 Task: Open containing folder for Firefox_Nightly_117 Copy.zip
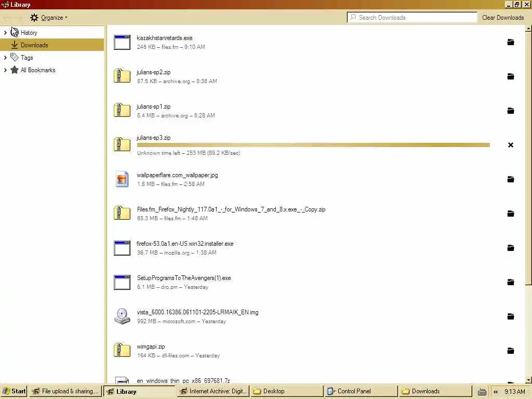coord(510,214)
